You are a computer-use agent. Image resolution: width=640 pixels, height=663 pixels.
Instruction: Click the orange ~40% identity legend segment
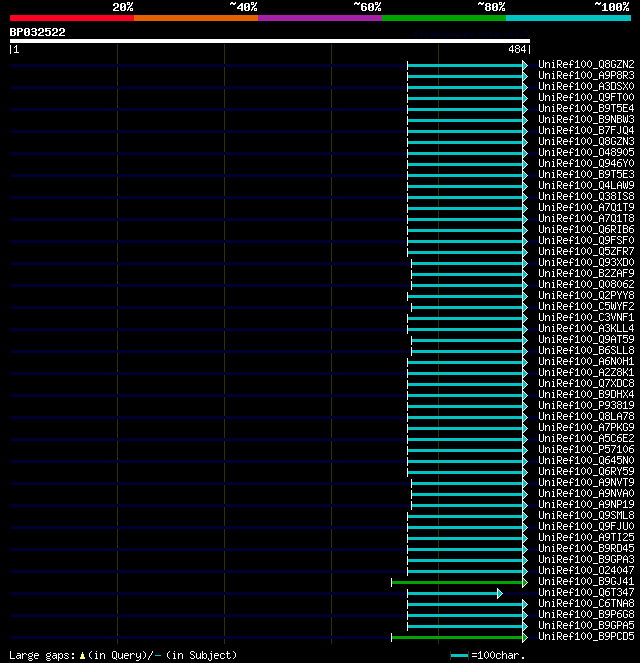(x=196, y=18)
